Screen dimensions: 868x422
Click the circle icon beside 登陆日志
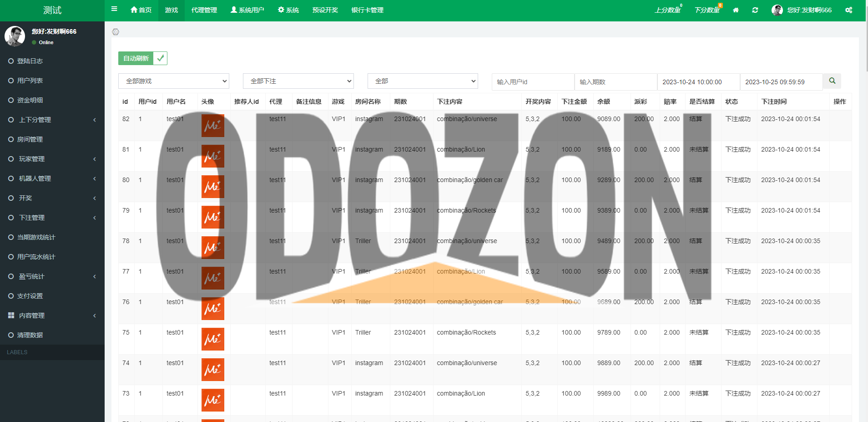click(x=11, y=61)
